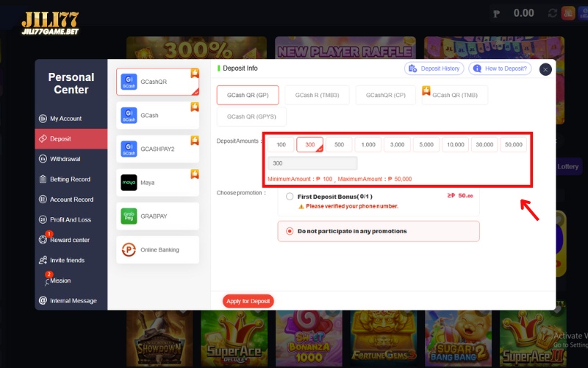
Task: Choose the 5,000 deposit amount
Action: [426, 144]
